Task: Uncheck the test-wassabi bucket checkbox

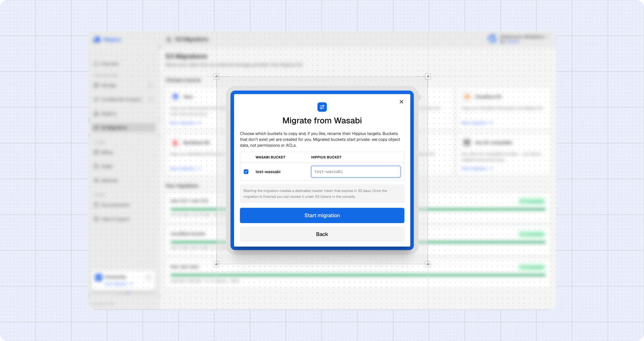Action: coord(246,172)
